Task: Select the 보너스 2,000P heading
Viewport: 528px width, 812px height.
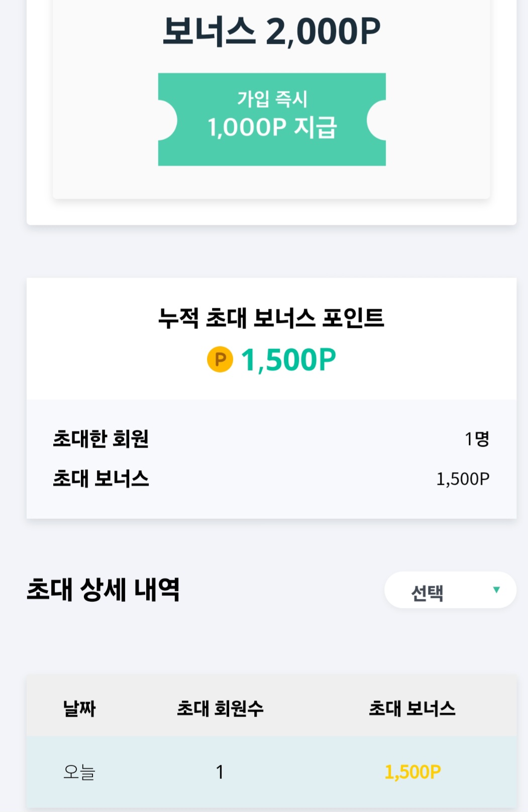Action: [272, 32]
